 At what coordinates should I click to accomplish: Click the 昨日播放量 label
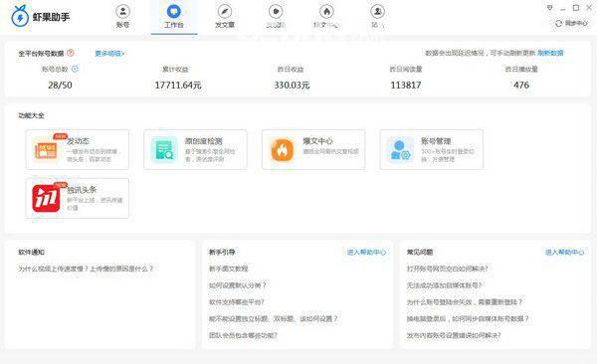tap(521, 69)
